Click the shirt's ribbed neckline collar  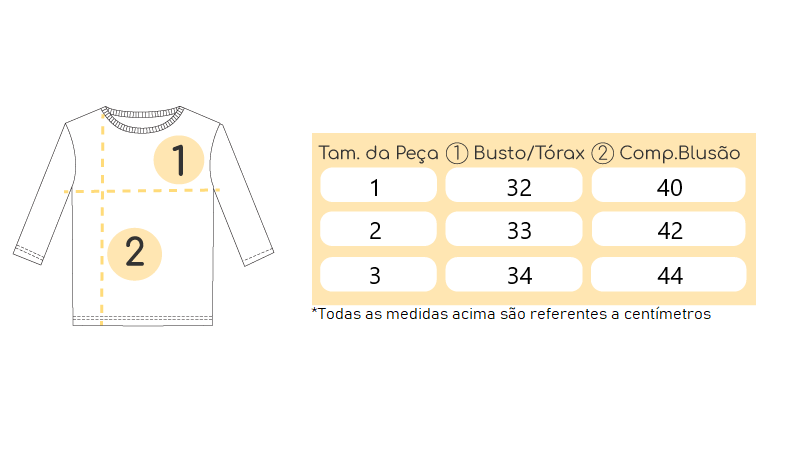[x=142, y=120]
